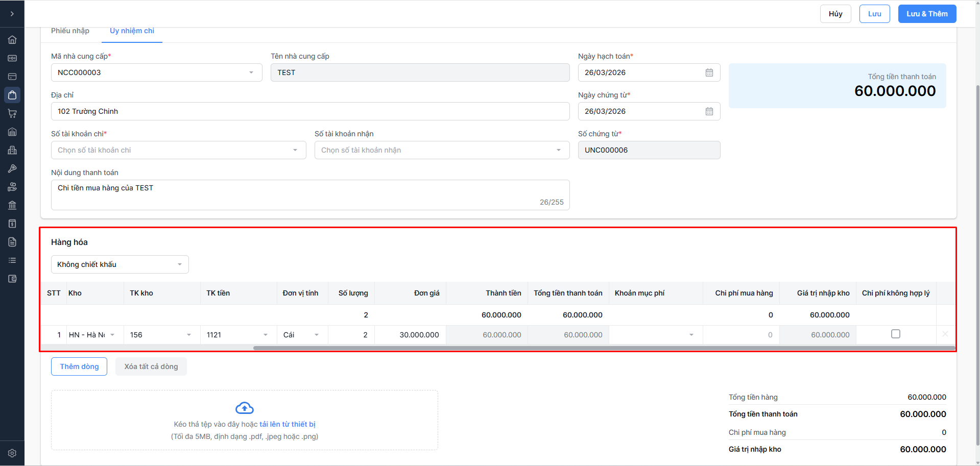Image resolution: width=980 pixels, height=466 pixels.
Task: Open calendar for Ngày hạch toán
Action: (709, 72)
